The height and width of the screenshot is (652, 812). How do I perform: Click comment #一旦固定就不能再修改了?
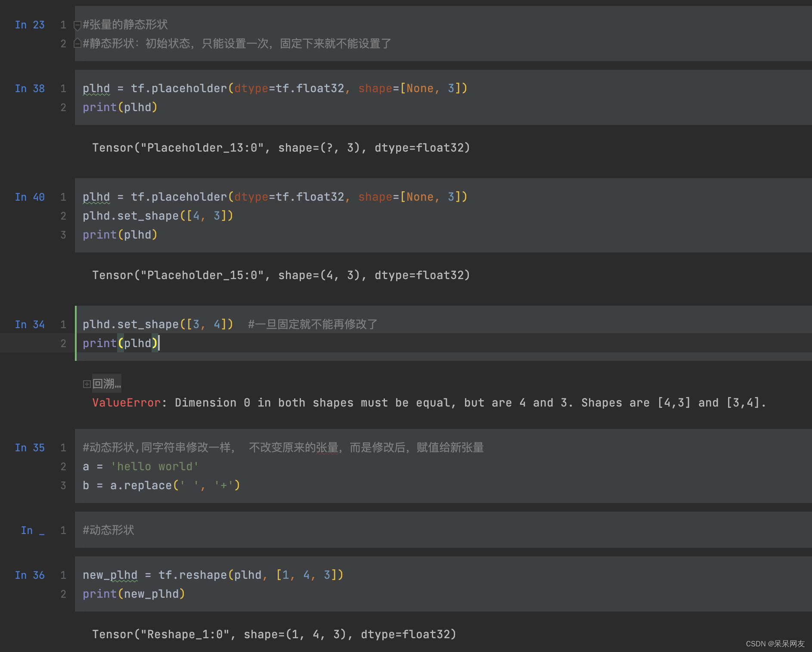point(313,324)
